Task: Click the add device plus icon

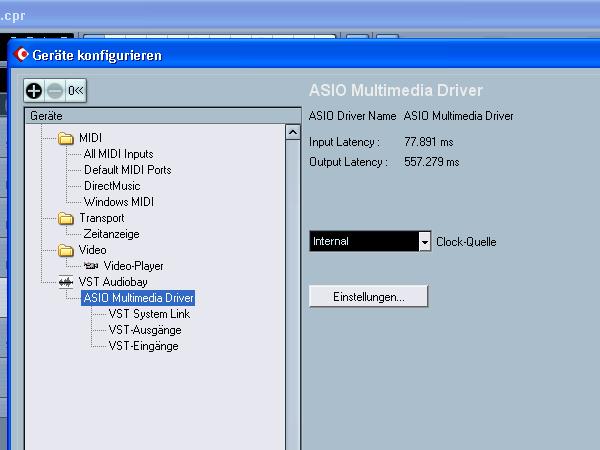Action: [34, 91]
